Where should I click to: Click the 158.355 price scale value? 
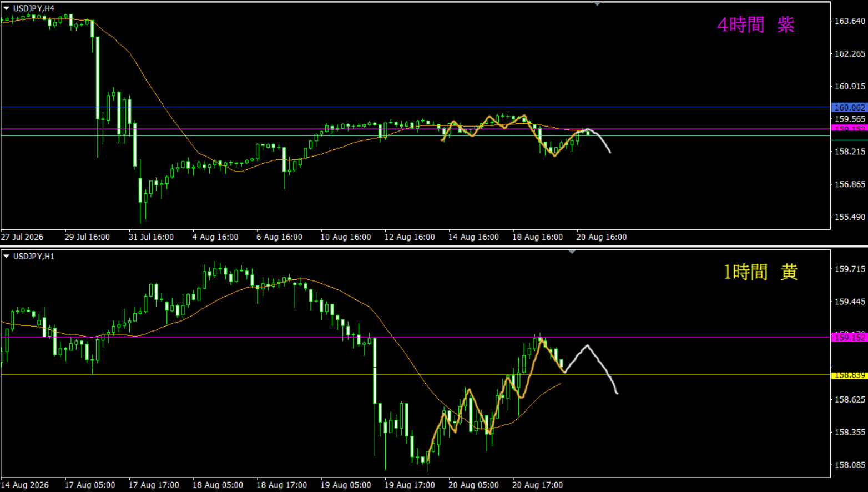[x=850, y=433]
